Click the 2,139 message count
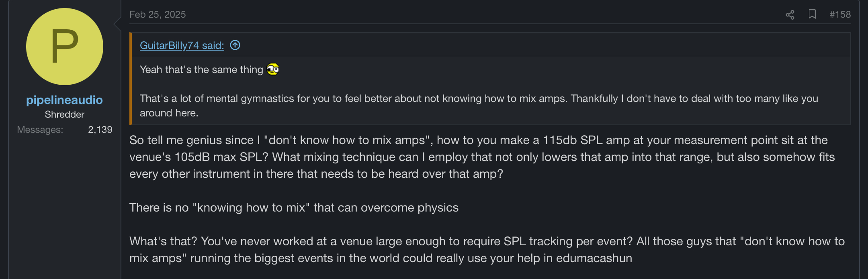 100,130
